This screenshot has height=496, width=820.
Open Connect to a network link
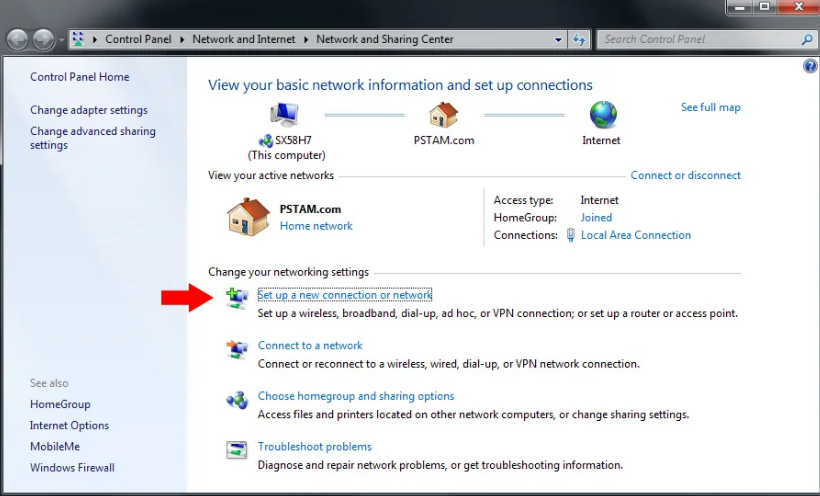pyautogui.click(x=310, y=346)
